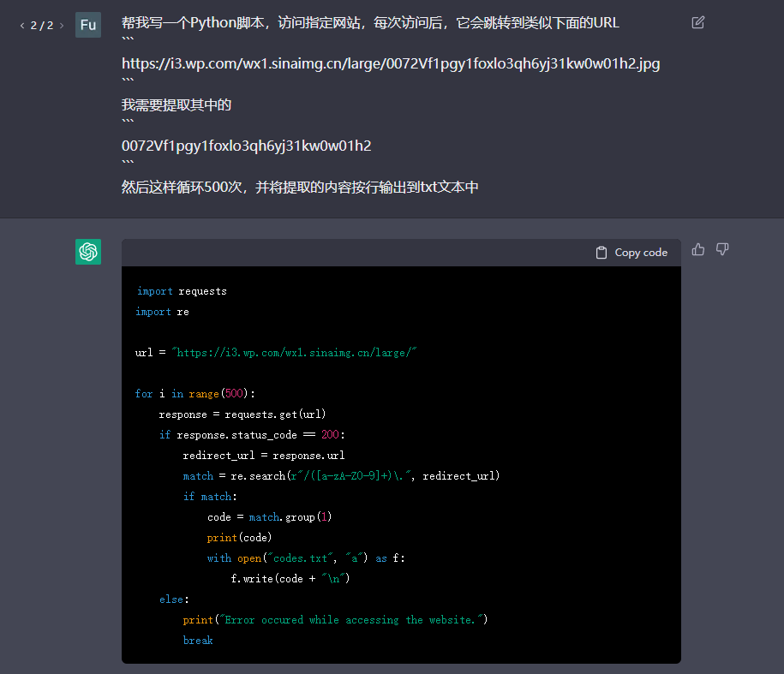Screen dimensions: 784x674
Task: Click the 'f.write(code + "\n")' line
Action: pyautogui.click(x=290, y=579)
